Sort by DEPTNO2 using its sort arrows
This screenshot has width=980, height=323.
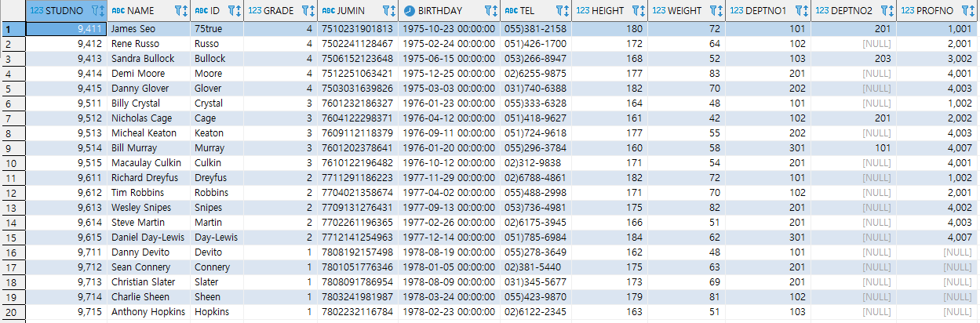tap(891, 11)
